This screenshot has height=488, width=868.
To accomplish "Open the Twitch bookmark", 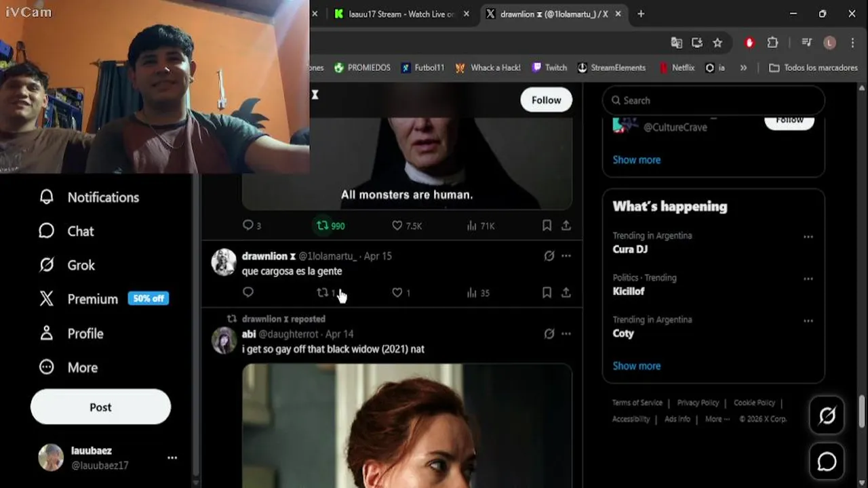I will 549,68.
